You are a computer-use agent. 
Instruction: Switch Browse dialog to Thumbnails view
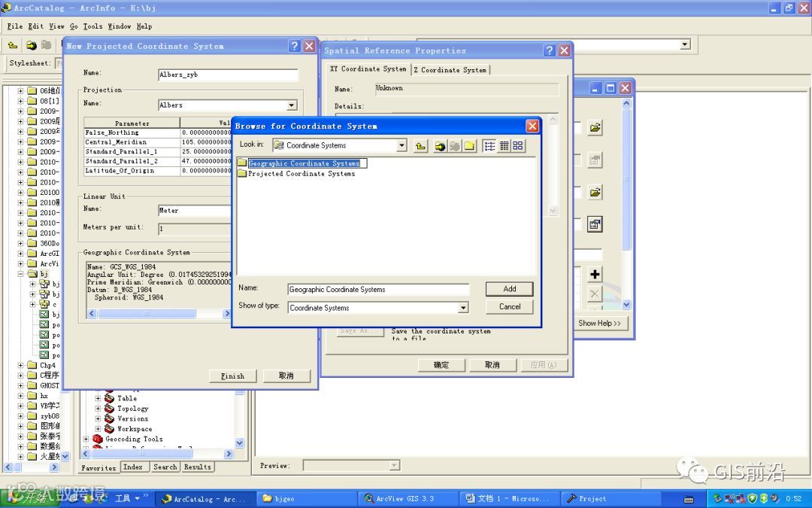[518, 146]
